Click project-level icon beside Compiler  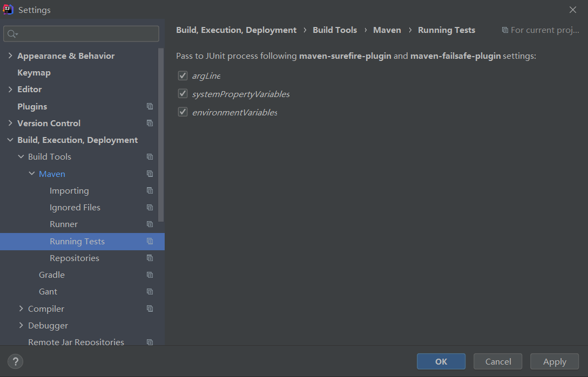pyautogui.click(x=150, y=309)
